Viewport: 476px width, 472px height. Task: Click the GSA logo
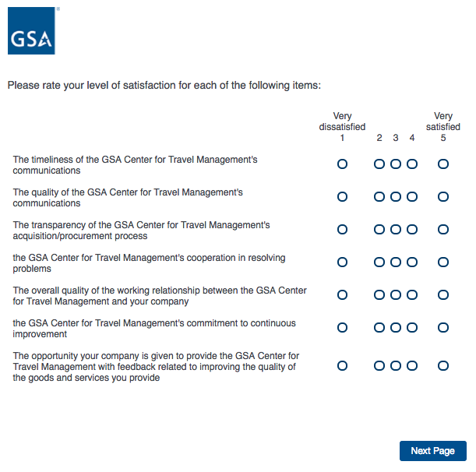click(x=31, y=32)
